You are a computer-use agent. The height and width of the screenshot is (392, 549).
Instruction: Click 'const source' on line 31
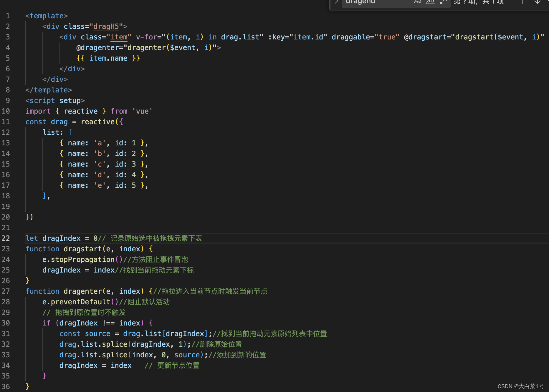pyautogui.click(x=85, y=333)
